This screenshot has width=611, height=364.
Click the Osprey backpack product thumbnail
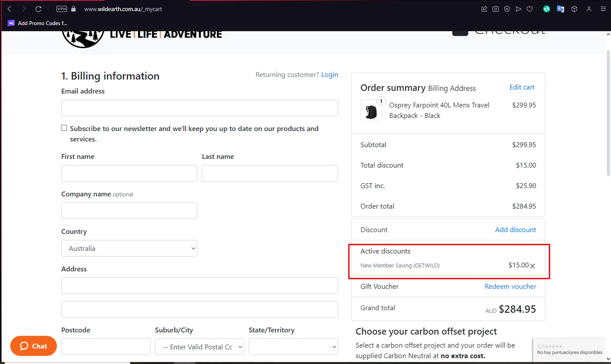[371, 111]
